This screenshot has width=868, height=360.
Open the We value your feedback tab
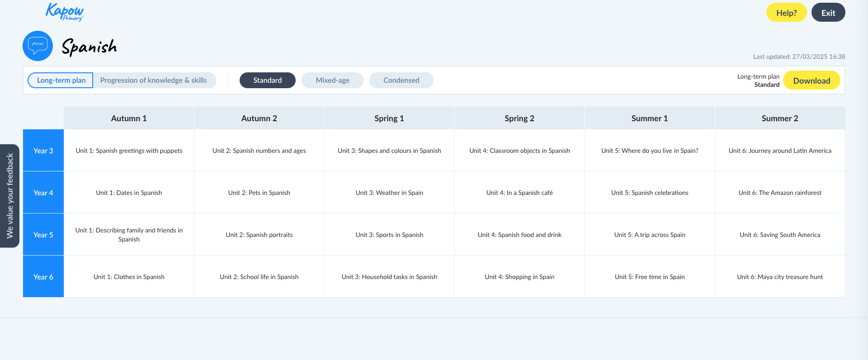(x=9, y=196)
